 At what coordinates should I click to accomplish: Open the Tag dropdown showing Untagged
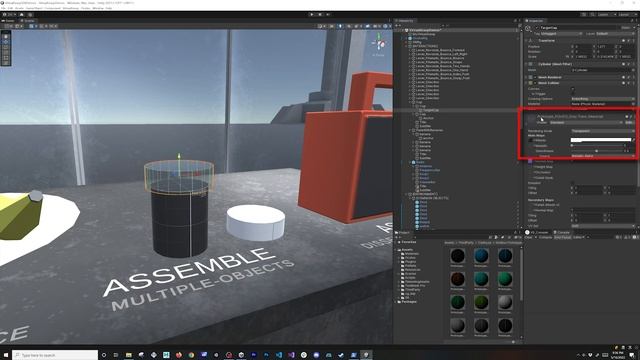click(x=562, y=33)
